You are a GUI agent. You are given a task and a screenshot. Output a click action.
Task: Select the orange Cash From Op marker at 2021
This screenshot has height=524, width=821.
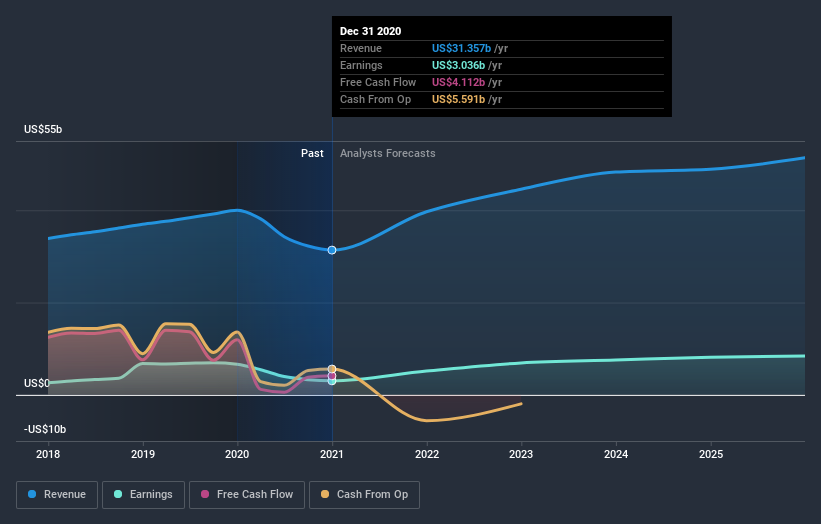tap(332, 369)
